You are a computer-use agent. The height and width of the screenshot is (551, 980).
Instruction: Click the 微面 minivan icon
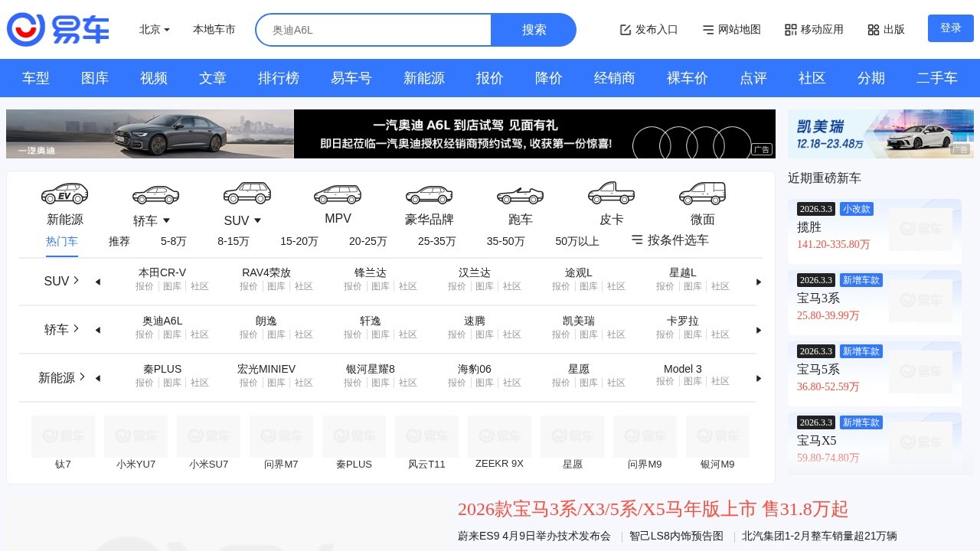pyautogui.click(x=702, y=194)
